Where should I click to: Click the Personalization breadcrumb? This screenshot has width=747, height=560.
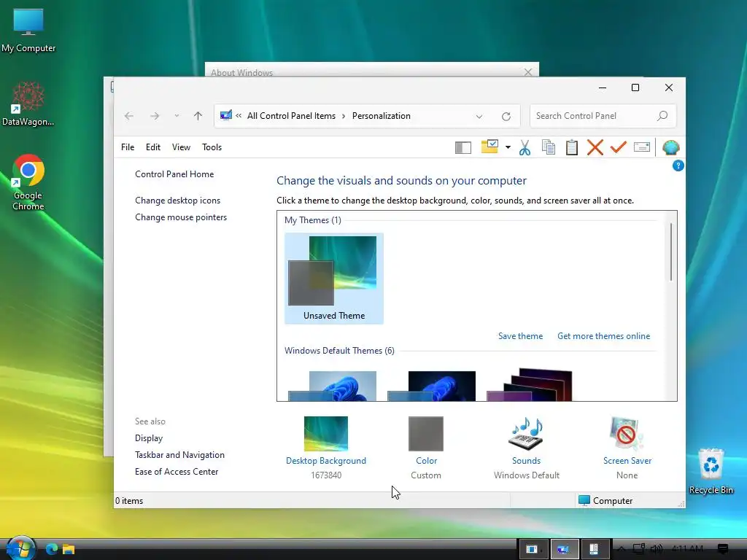click(381, 116)
